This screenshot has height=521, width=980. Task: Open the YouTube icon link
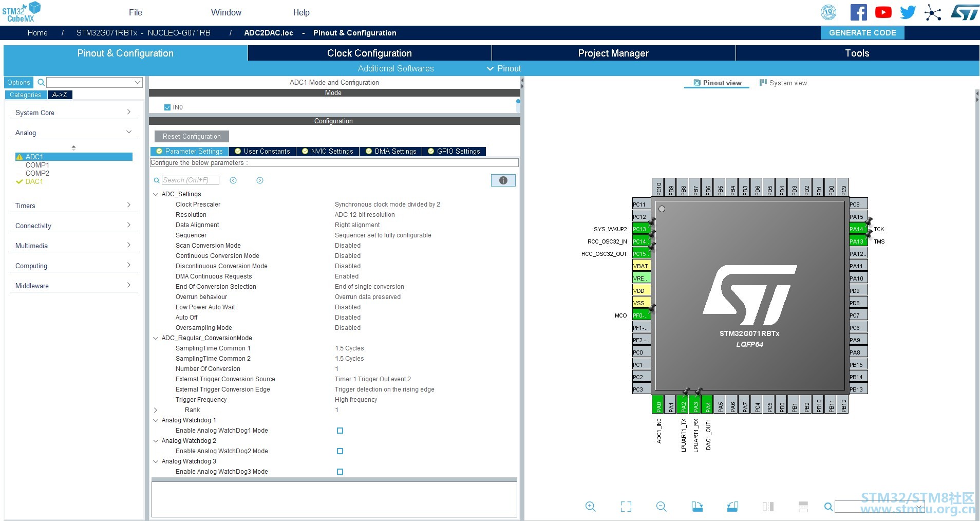pyautogui.click(x=883, y=12)
